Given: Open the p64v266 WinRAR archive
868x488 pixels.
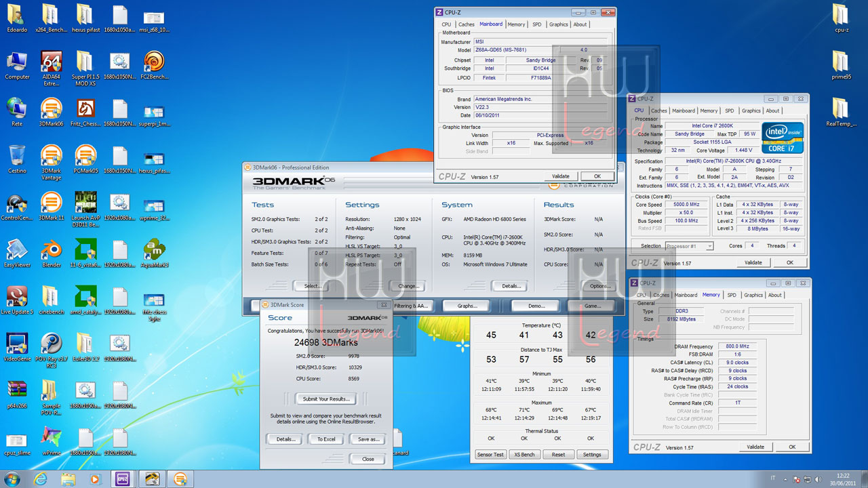Looking at the screenshot, I should (x=17, y=394).
